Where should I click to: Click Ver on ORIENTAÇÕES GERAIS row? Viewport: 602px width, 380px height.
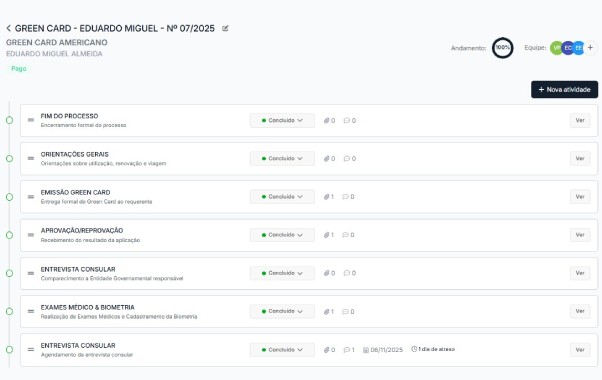580,159
